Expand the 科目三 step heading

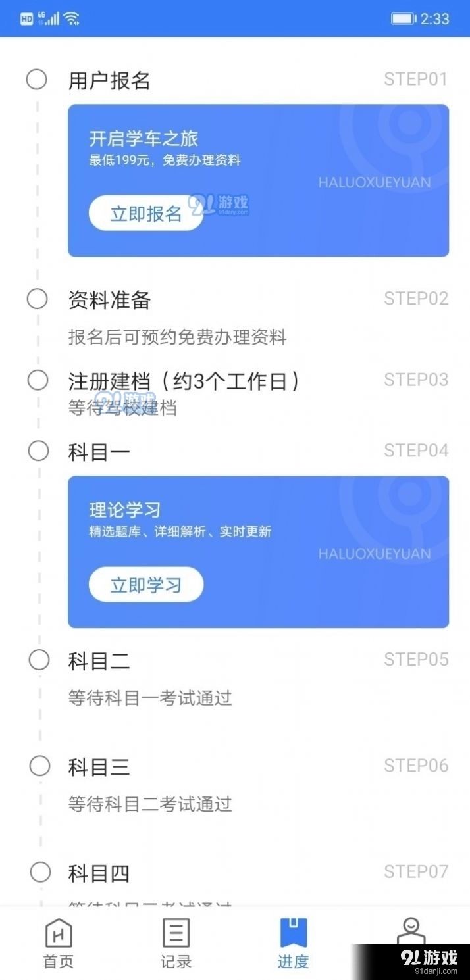99,767
